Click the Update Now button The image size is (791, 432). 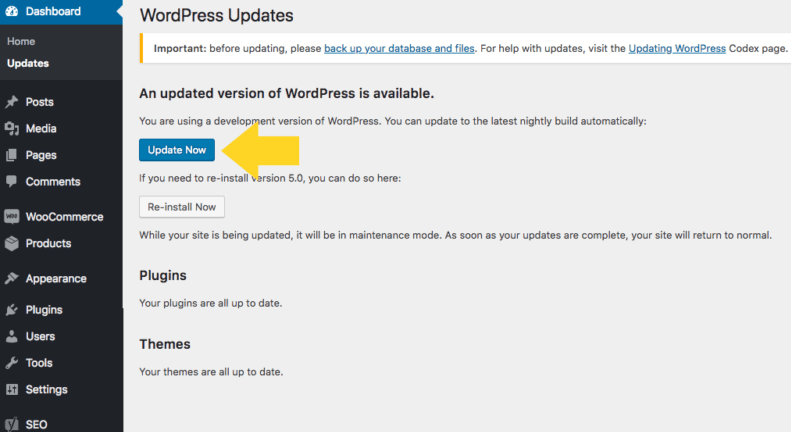(x=177, y=150)
